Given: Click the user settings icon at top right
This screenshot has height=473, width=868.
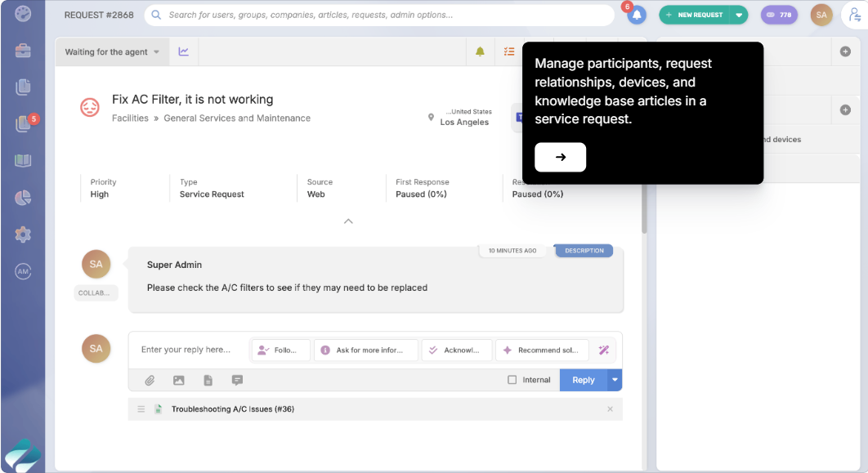Looking at the screenshot, I should pos(854,15).
